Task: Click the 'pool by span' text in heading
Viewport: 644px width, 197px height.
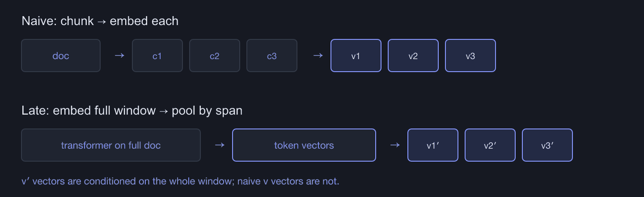Action: pyautogui.click(x=207, y=111)
